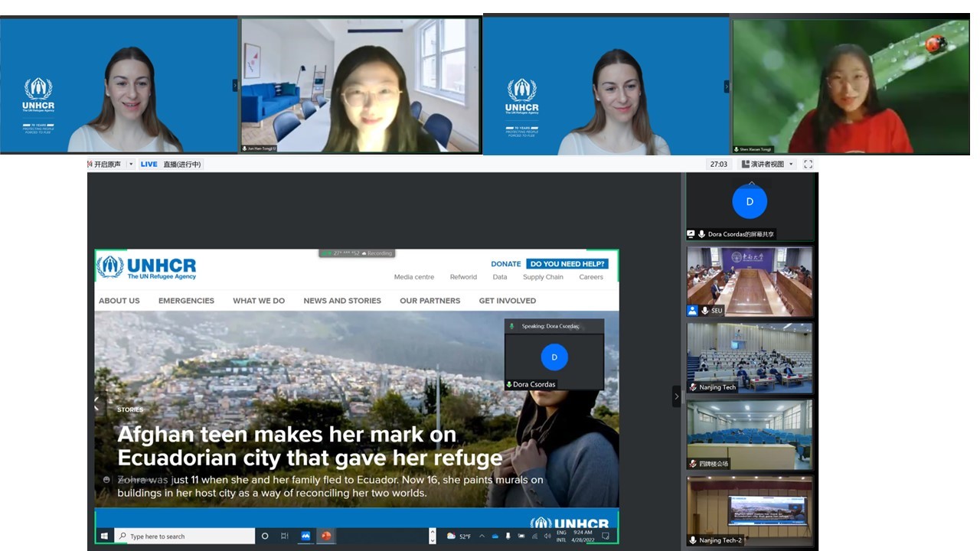The height and width of the screenshot is (551, 980).
Task: Select the 四牌楼会场 participant video tile
Action: (x=750, y=435)
